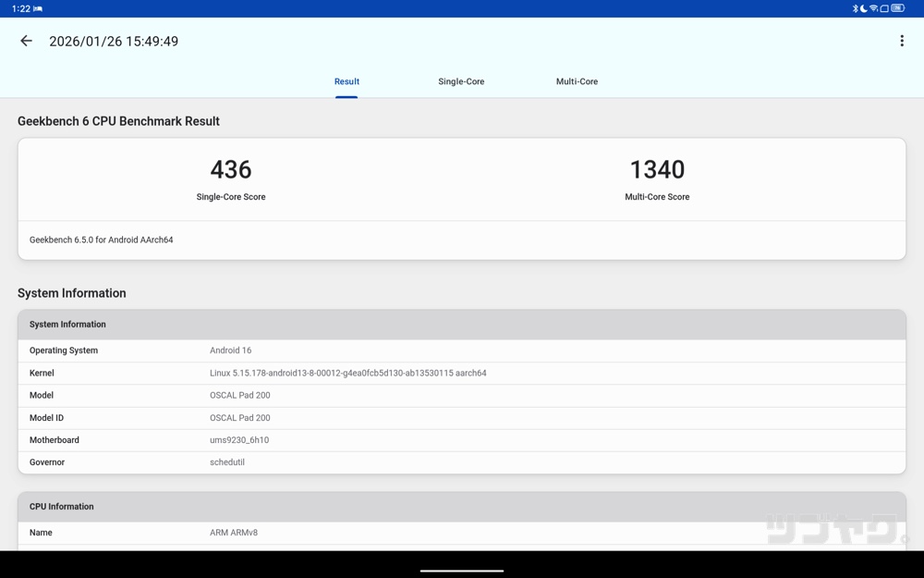Tap the signal strength icon in the status bar
Viewport: 924px width, 578px height.
point(884,7)
